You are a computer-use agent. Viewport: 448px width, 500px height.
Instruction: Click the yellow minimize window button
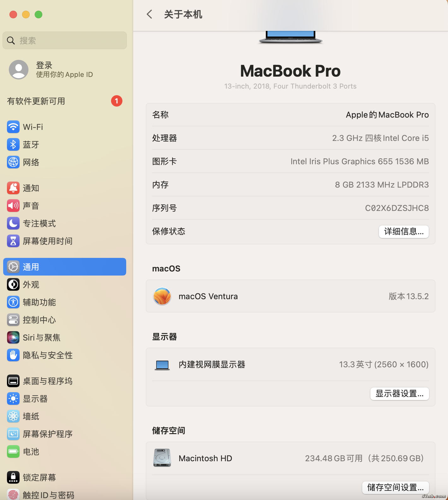pos(26,15)
